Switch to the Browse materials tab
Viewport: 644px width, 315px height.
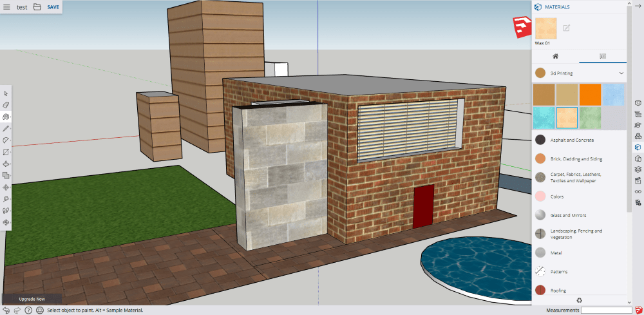(x=602, y=56)
